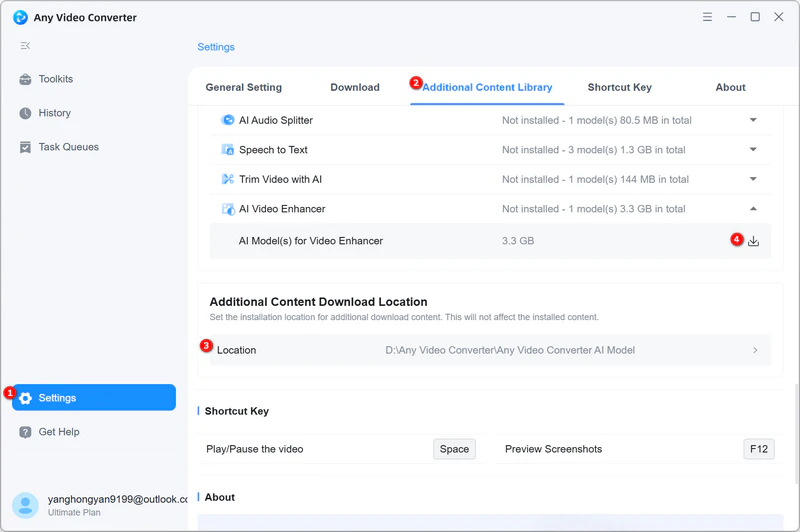Switch to the Download tab

pos(355,87)
